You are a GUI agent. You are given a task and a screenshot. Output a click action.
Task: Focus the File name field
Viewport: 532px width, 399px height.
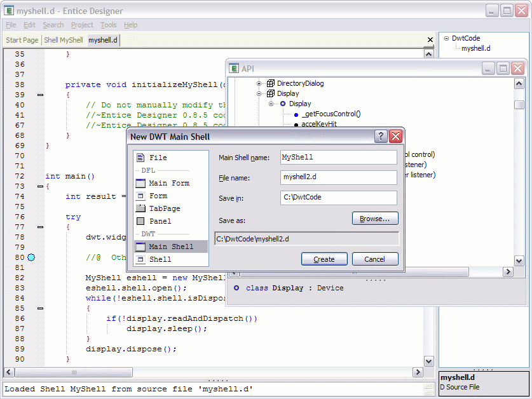338,177
